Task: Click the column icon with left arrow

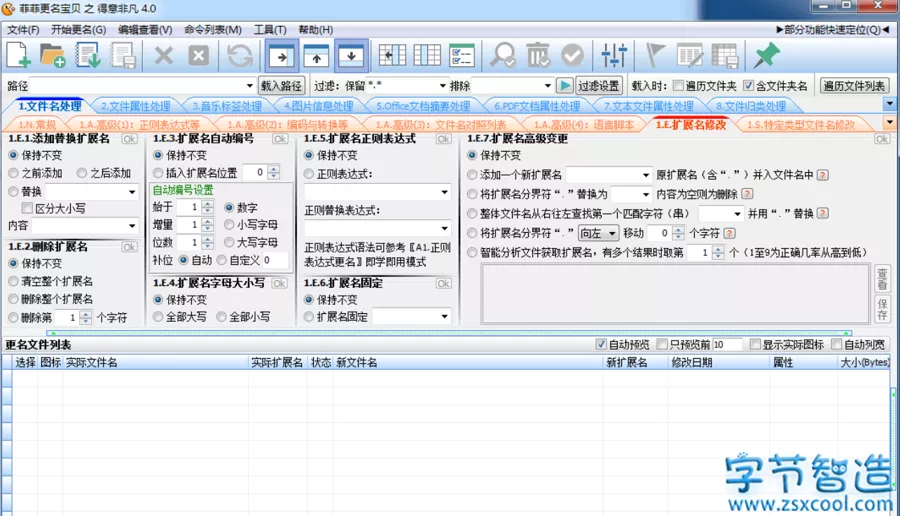Action: (392, 56)
